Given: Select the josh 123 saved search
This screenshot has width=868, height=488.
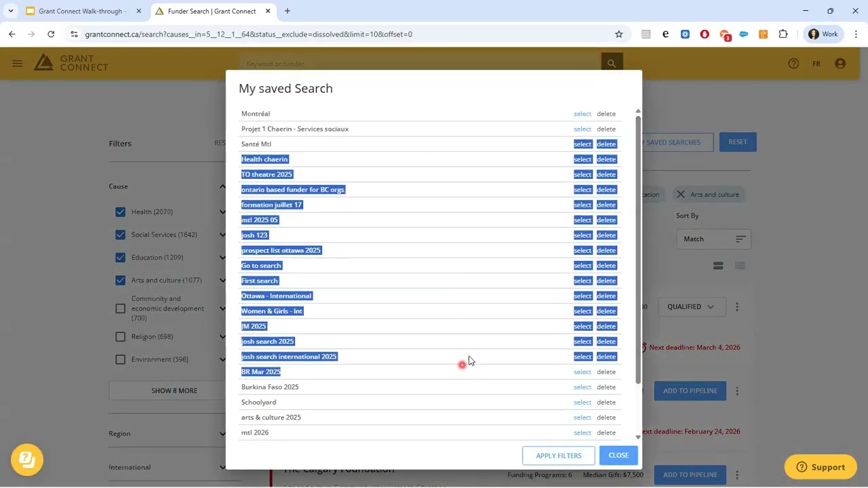Looking at the screenshot, I should (x=583, y=235).
